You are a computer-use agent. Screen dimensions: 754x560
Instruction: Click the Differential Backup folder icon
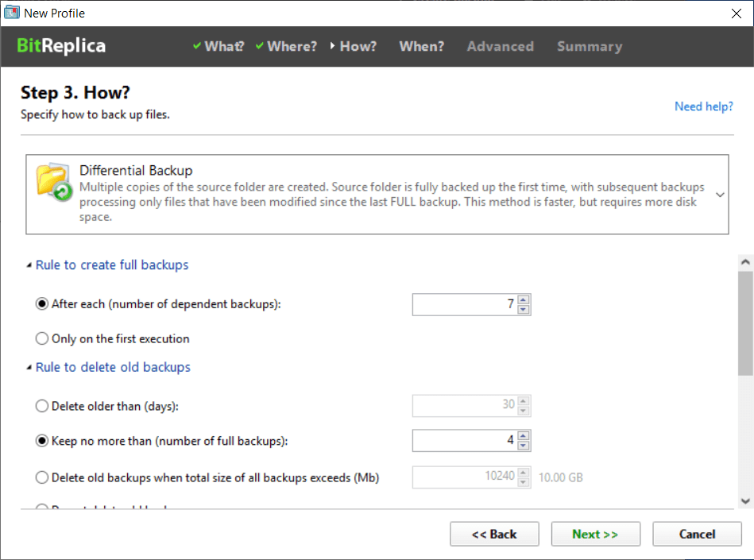pyautogui.click(x=54, y=182)
